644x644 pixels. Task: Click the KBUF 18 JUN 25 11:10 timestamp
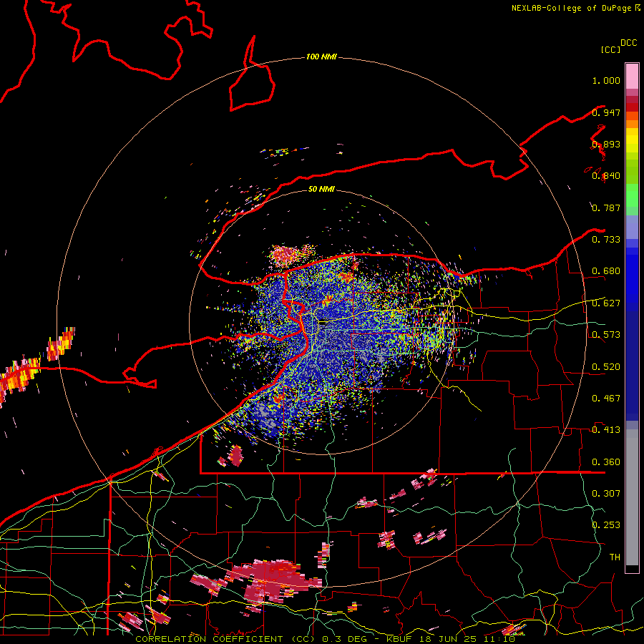coord(451,639)
